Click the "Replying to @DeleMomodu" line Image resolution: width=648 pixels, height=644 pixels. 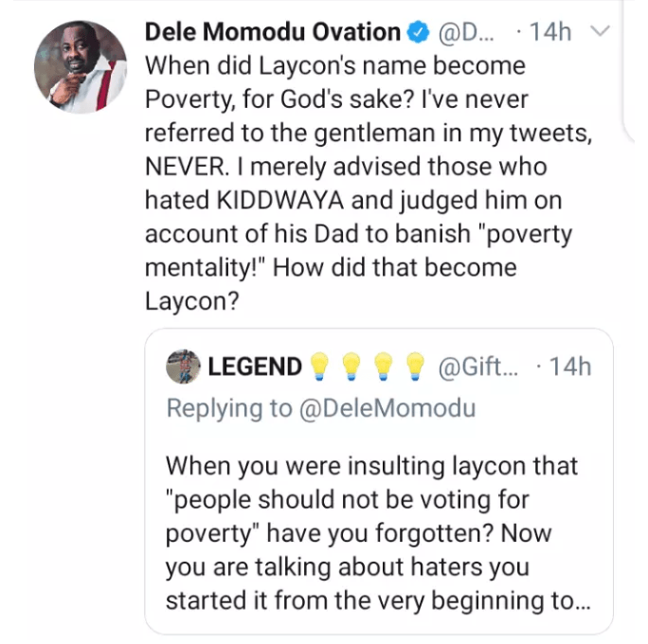[x=320, y=408]
